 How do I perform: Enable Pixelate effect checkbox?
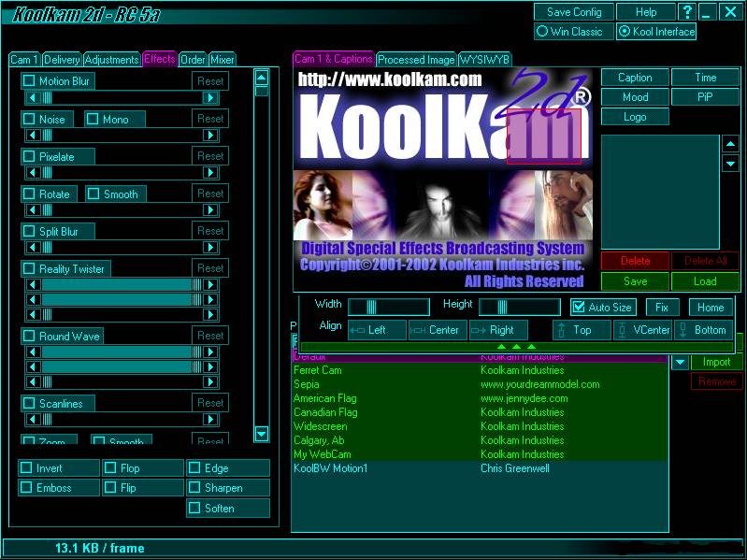pyautogui.click(x=29, y=156)
